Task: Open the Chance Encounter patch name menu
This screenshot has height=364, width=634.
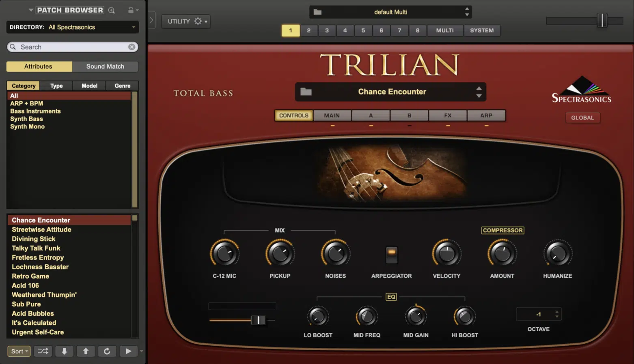Action: click(x=392, y=92)
